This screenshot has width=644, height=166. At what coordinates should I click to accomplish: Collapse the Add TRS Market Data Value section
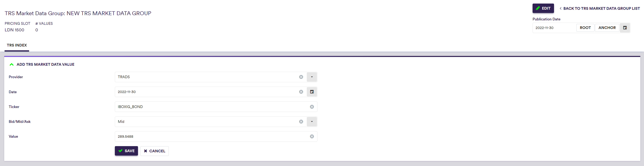click(11, 65)
